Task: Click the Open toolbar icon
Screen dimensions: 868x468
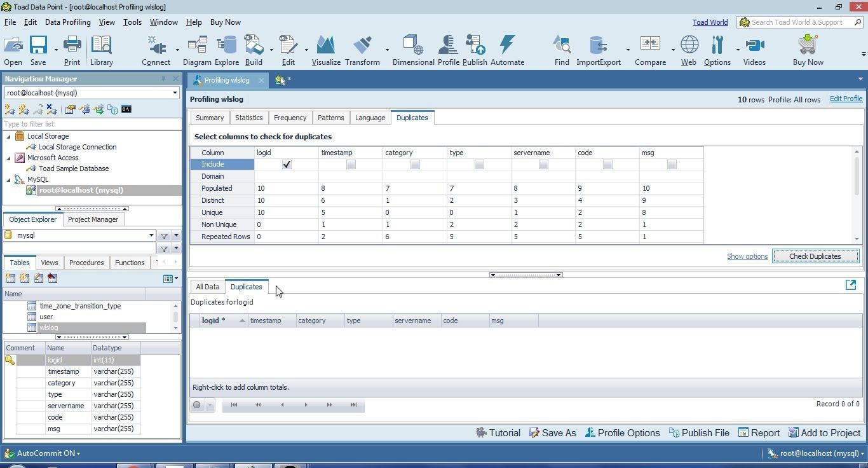Action: coord(13,50)
